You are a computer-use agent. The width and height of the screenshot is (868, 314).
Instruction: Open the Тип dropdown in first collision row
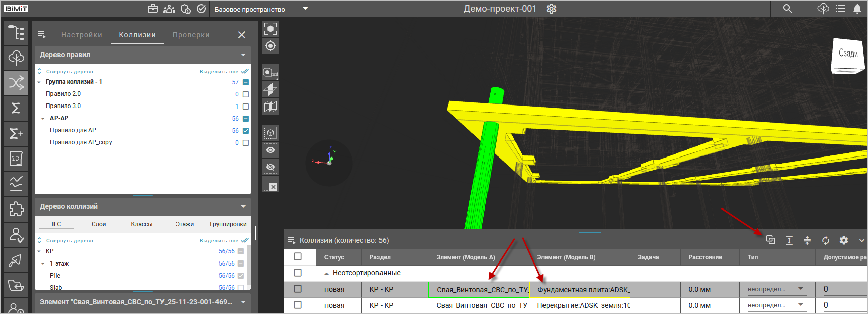click(x=800, y=289)
